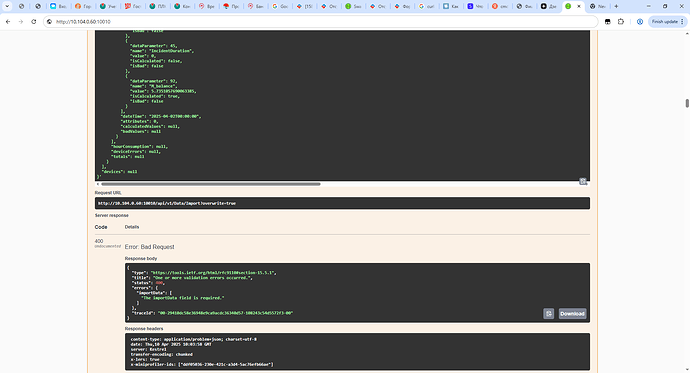Download the response body
This screenshot has height=373, width=690.
pyautogui.click(x=572, y=314)
